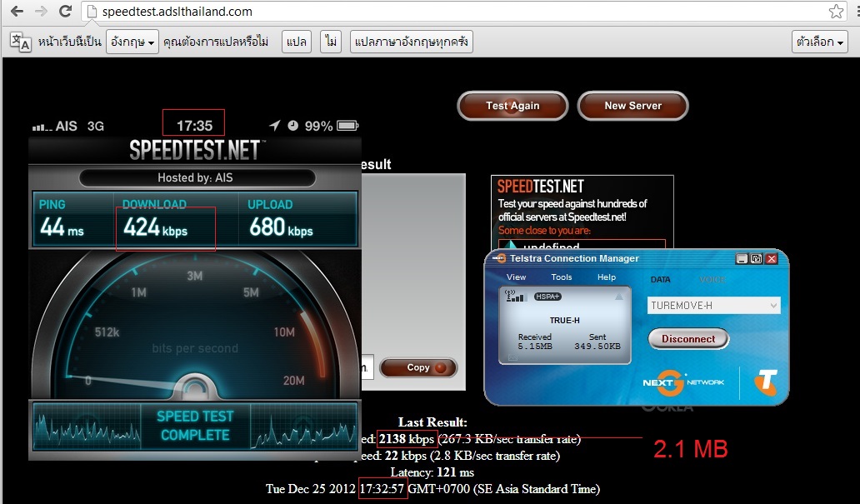This screenshot has width=860, height=504.
Task: Click the "Last Result:" heading
Action: click(x=432, y=422)
